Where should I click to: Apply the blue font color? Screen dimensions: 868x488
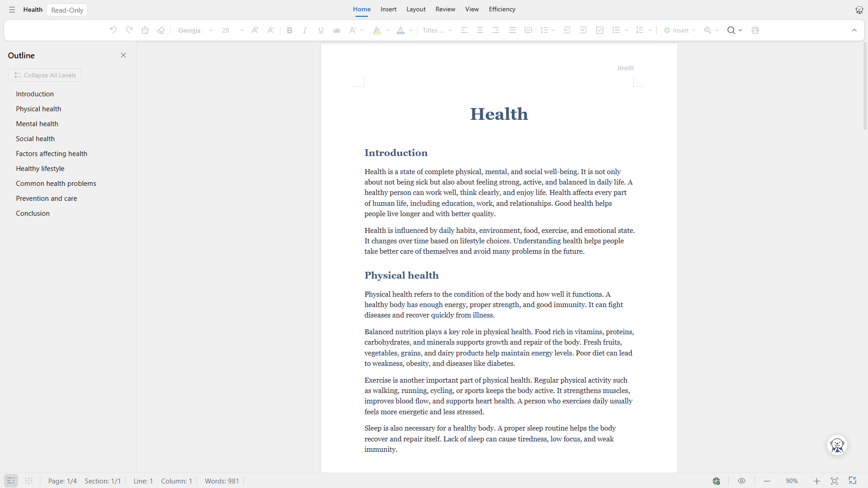[x=401, y=30]
